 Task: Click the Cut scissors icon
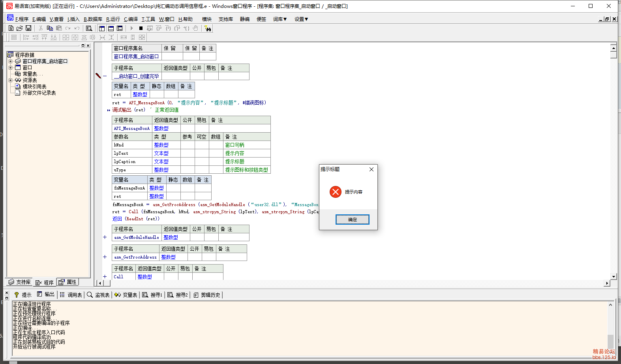coord(41,28)
